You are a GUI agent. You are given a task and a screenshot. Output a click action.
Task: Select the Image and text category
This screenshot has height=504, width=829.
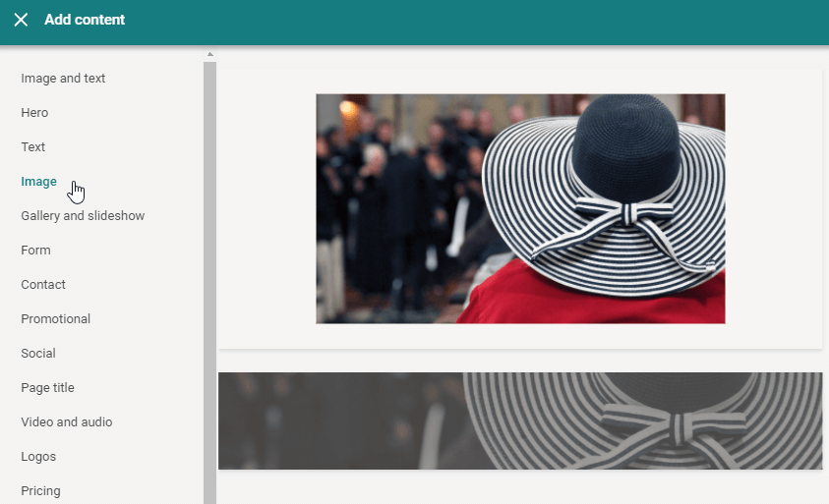63,79
